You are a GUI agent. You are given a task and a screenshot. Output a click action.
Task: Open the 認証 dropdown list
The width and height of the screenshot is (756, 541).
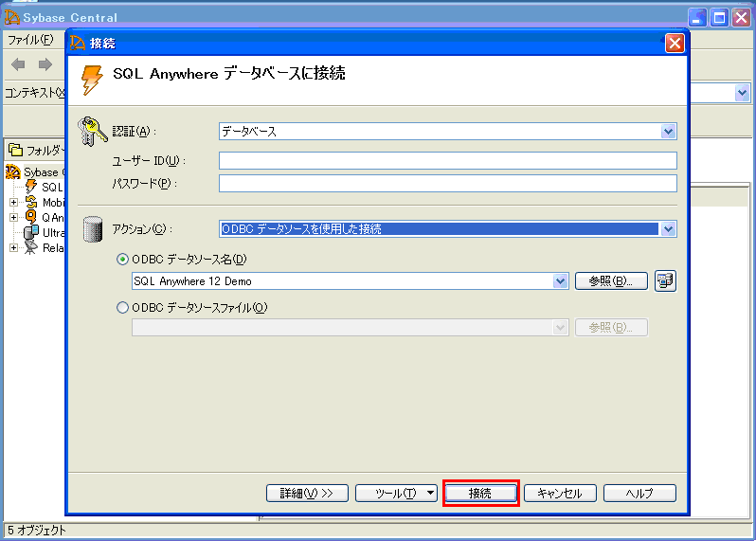[669, 132]
